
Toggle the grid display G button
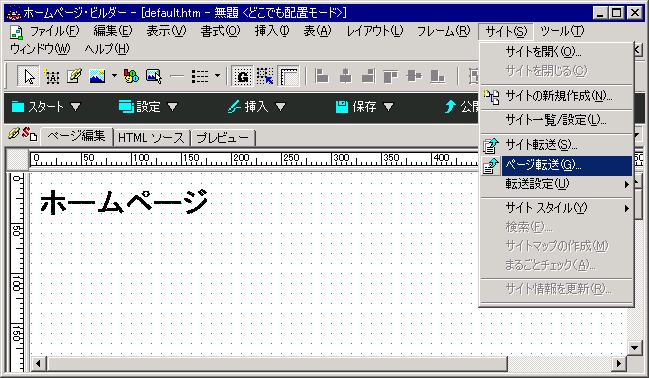point(242,77)
